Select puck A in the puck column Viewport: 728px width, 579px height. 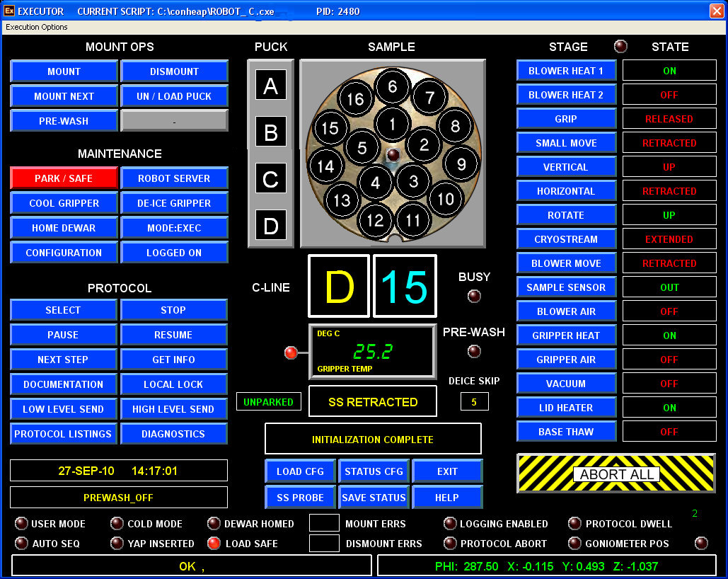click(270, 86)
